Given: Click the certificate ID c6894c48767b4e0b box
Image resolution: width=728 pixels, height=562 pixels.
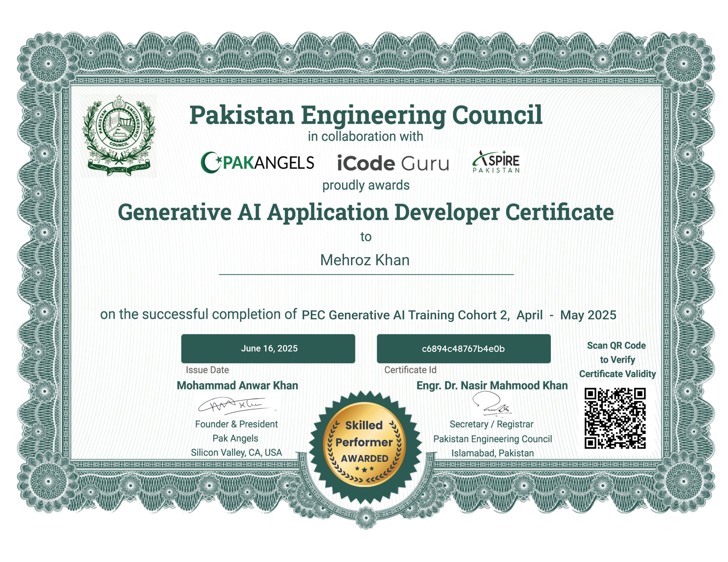Looking at the screenshot, I should tap(463, 348).
